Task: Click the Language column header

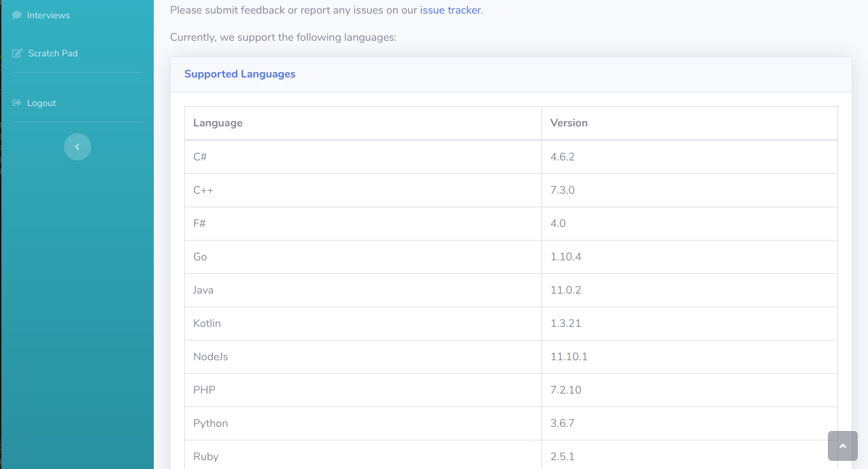Action: pyautogui.click(x=363, y=123)
